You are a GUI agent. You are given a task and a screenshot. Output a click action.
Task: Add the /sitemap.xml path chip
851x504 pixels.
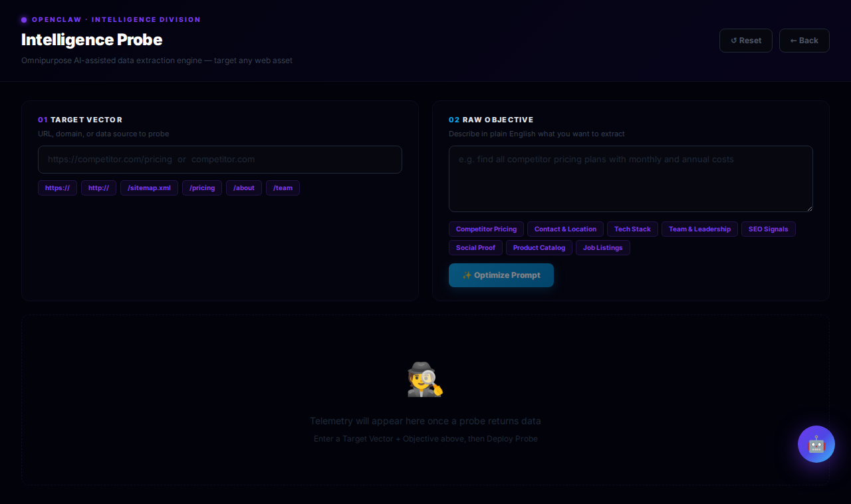tap(149, 188)
